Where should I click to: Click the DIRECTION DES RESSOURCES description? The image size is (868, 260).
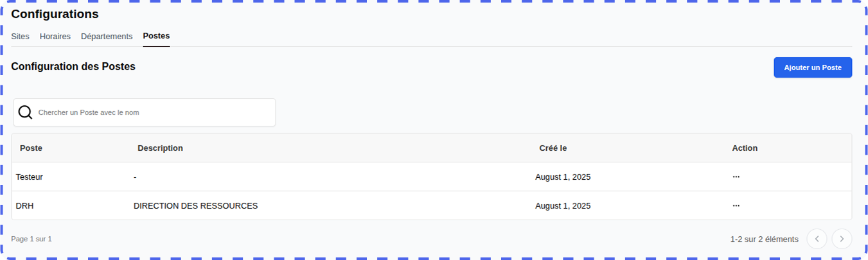pyautogui.click(x=195, y=206)
